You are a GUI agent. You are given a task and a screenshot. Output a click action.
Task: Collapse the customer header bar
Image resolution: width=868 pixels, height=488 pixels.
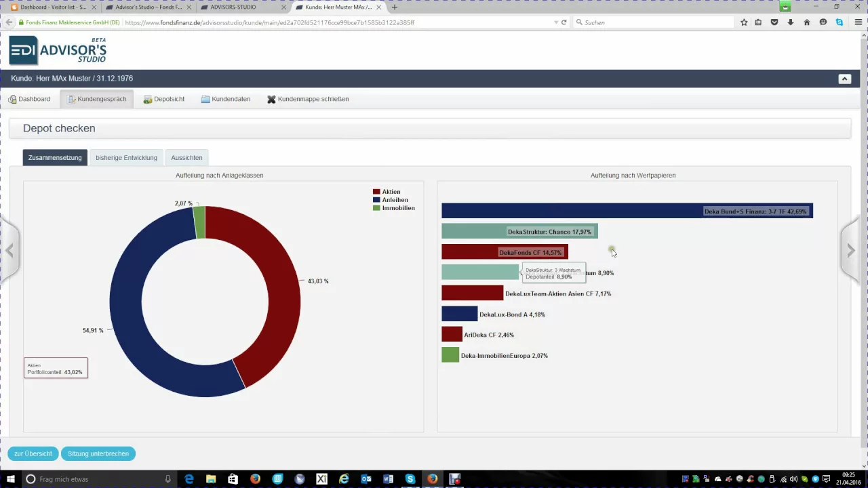tap(845, 79)
